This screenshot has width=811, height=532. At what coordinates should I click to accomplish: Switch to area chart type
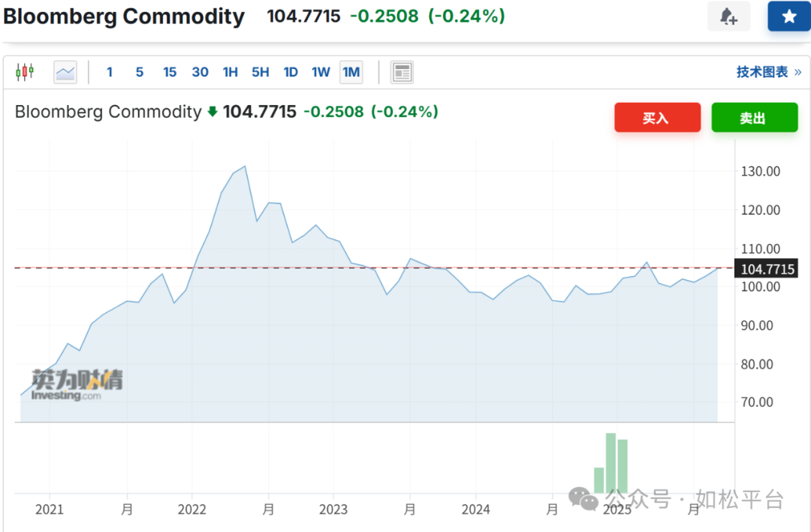tap(65, 72)
